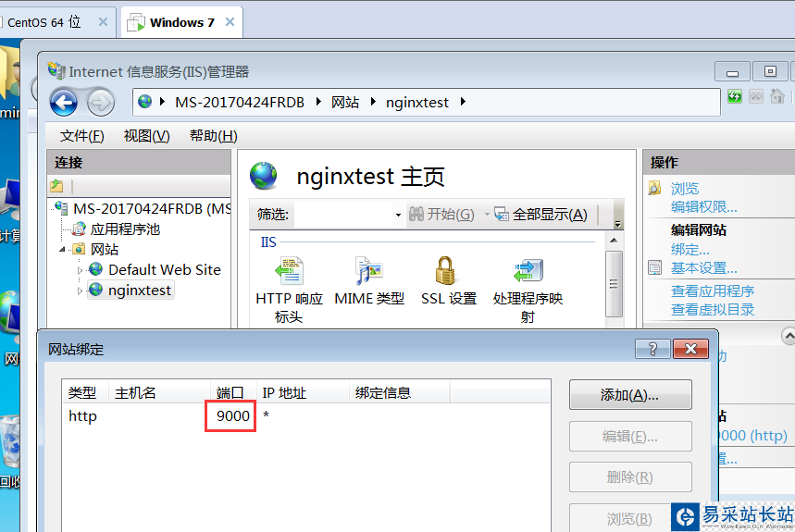
Task: Open the 编辑权限... link
Action: (703, 206)
